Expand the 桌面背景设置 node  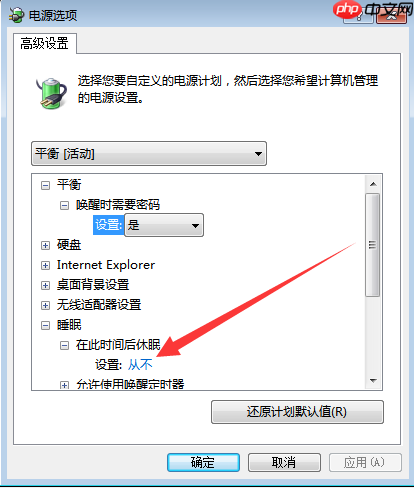pos(45,286)
